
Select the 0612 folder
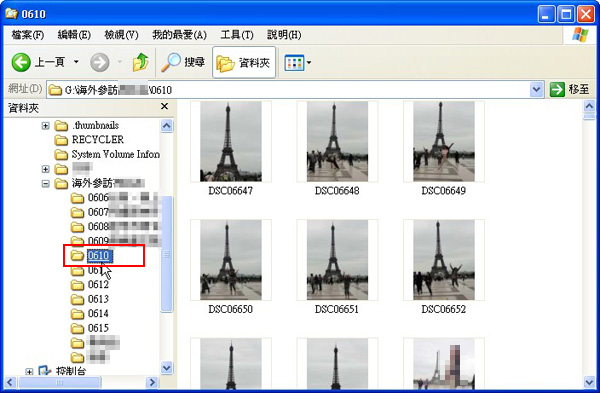click(x=90, y=284)
